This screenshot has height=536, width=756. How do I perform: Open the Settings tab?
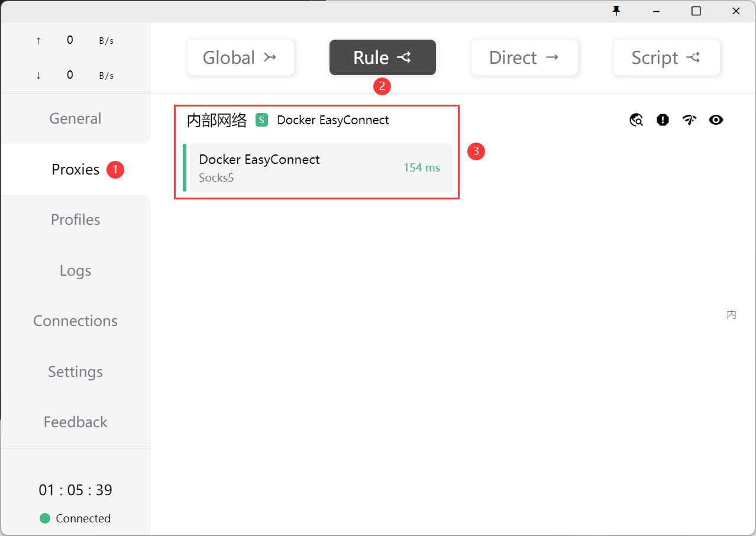point(76,372)
